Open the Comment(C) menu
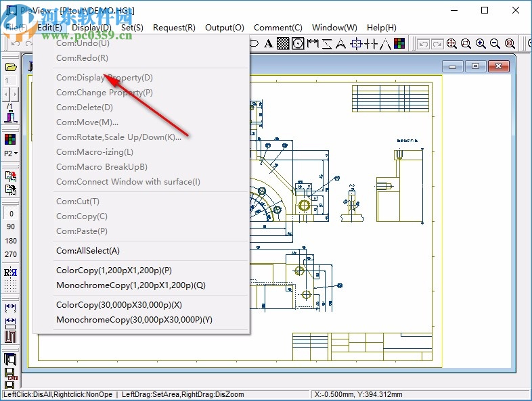The width and height of the screenshot is (532, 401). click(278, 28)
